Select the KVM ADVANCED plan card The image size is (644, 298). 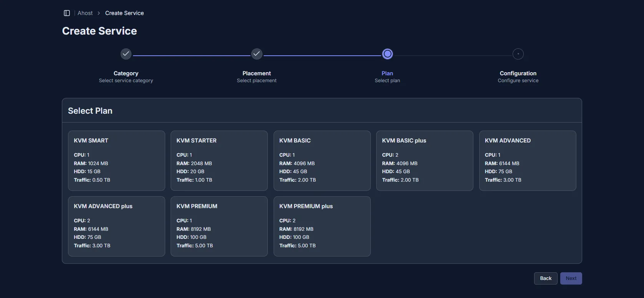(528, 161)
